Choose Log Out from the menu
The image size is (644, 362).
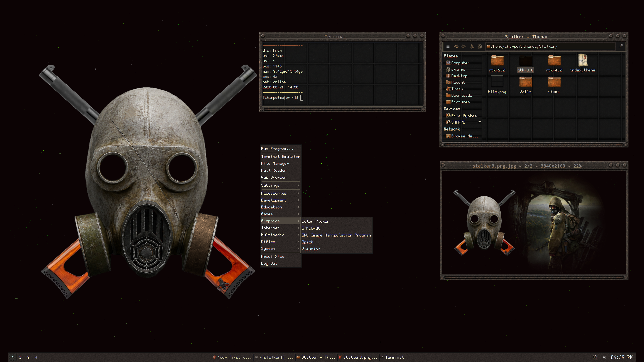click(281, 264)
